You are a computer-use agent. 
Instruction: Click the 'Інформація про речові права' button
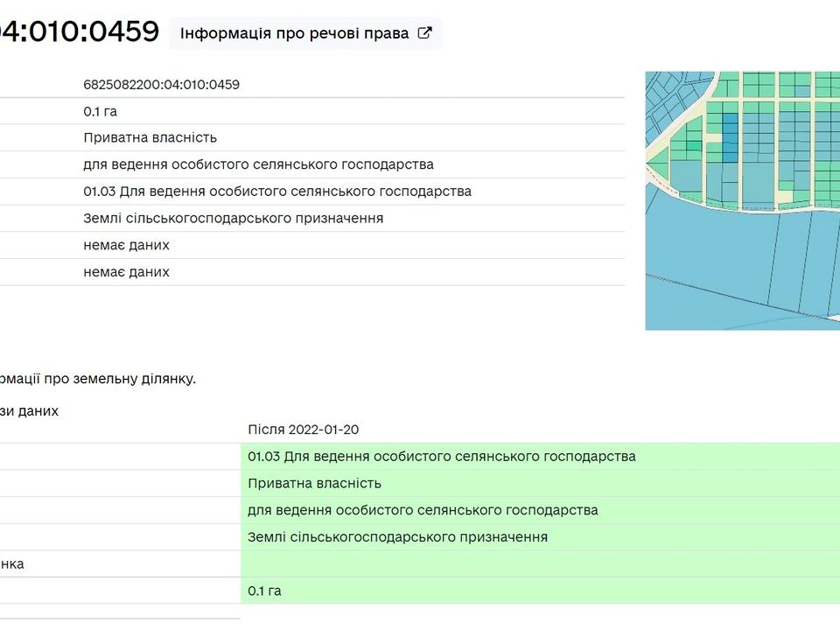coord(294,33)
